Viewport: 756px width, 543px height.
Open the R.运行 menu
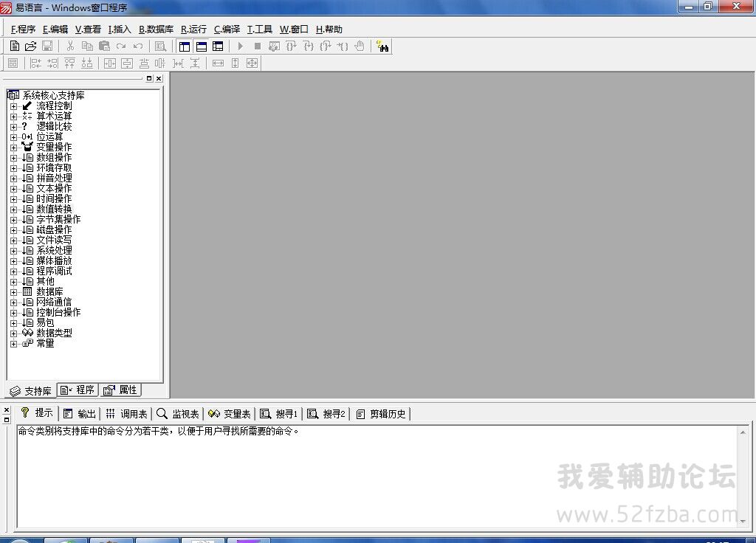(x=193, y=30)
